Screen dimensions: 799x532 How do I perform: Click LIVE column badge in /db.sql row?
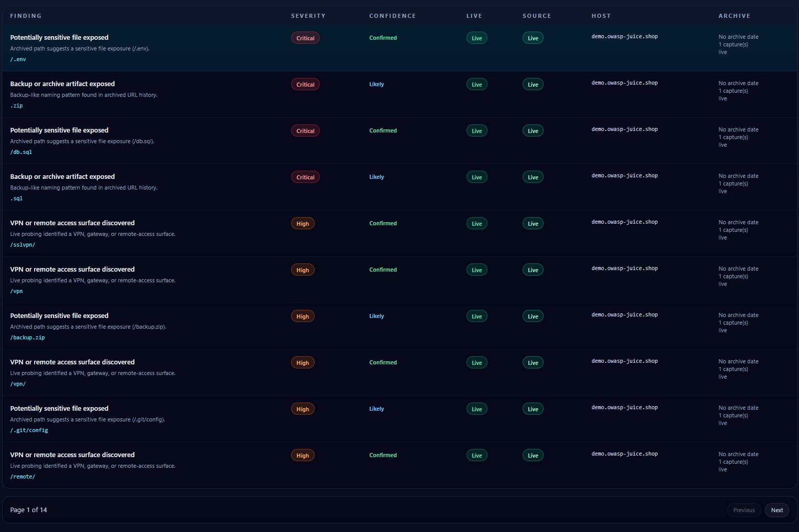pyautogui.click(x=477, y=131)
